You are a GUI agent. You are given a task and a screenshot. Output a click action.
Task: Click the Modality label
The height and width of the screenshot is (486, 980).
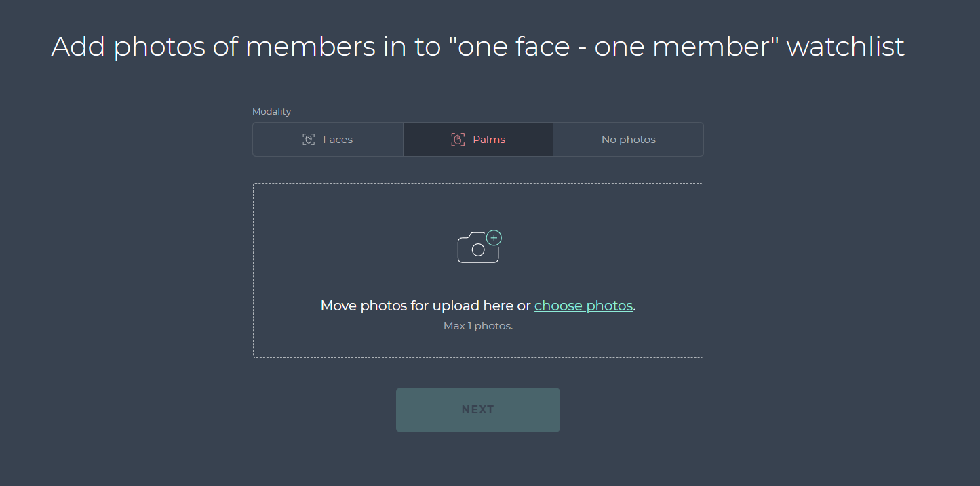click(x=271, y=112)
